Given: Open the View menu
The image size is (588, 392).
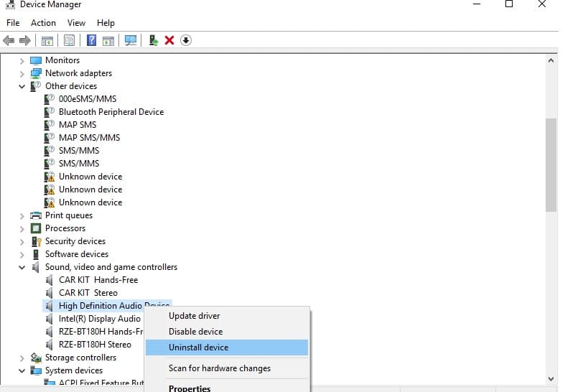Looking at the screenshot, I should coord(76,23).
